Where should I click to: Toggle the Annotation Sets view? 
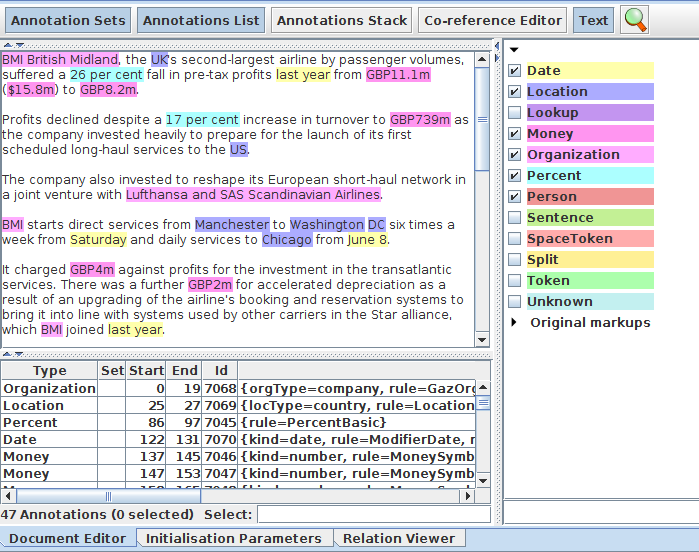point(68,20)
